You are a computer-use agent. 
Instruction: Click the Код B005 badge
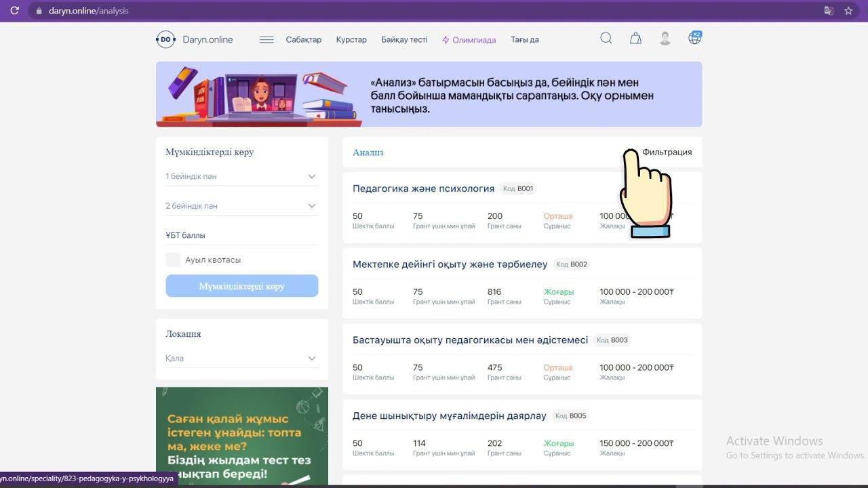coord(570,415)
